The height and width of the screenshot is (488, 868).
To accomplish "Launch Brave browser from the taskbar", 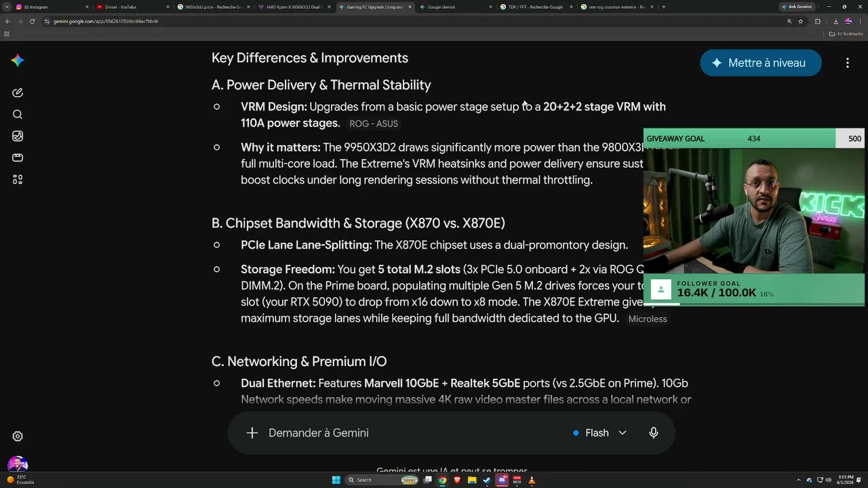I will coord(457,480).
